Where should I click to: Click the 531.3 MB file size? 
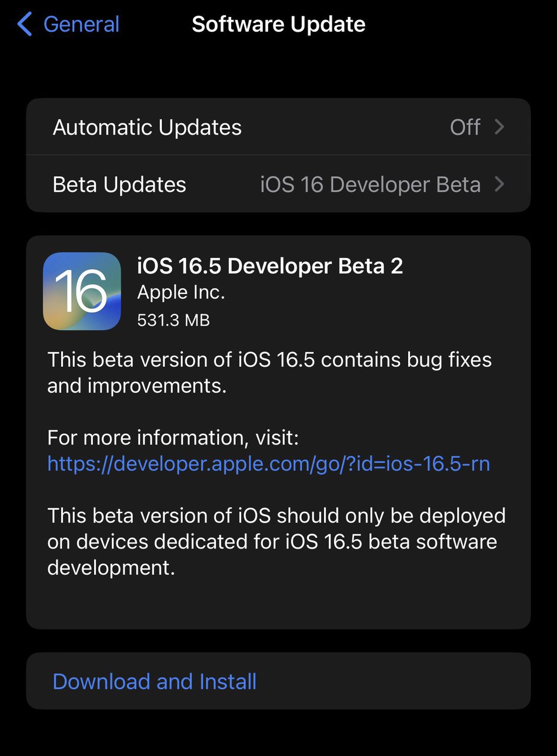pyautogui.click(x=174, y=320)
